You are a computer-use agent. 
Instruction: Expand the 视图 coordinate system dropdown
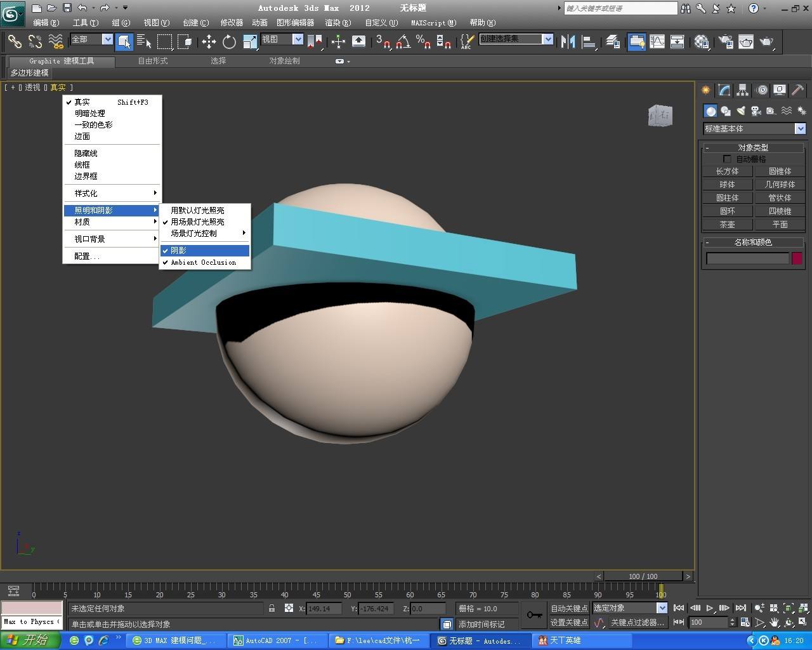click(298, 39)
